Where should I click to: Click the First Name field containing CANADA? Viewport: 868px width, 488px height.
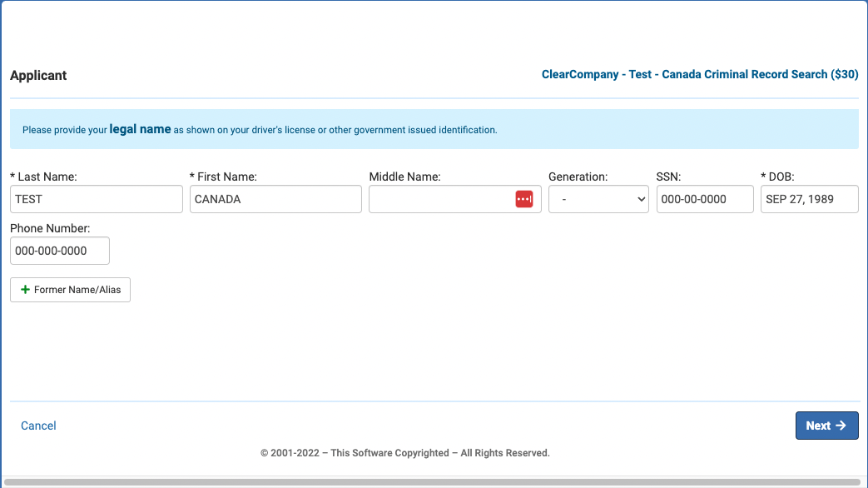pyautogui.click(x=275, y=199)
